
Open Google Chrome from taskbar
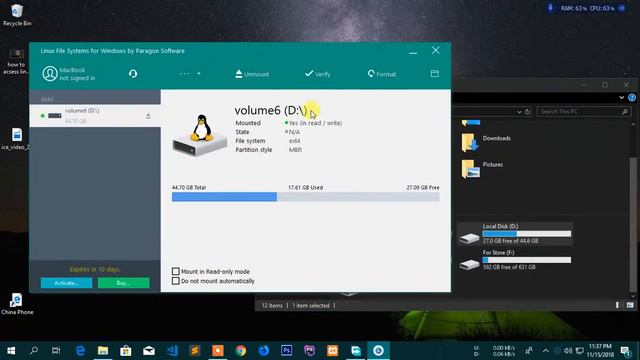click(x=241, y=351)
